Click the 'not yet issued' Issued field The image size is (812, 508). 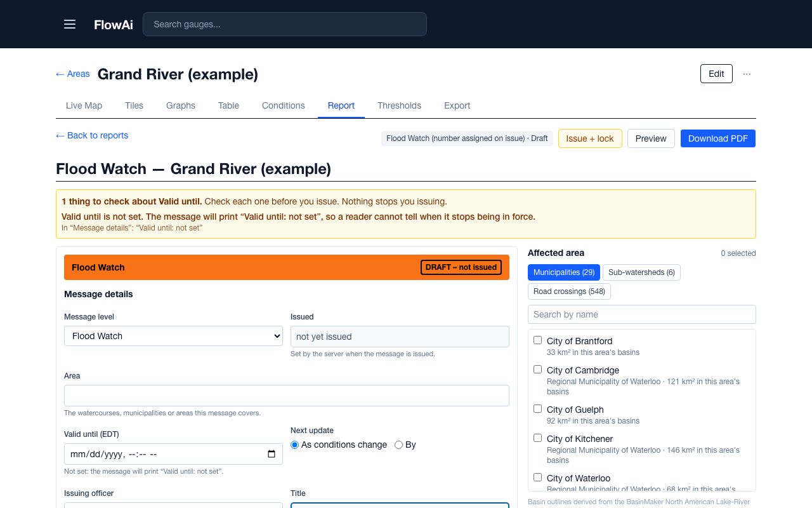(x=400, y=337)
